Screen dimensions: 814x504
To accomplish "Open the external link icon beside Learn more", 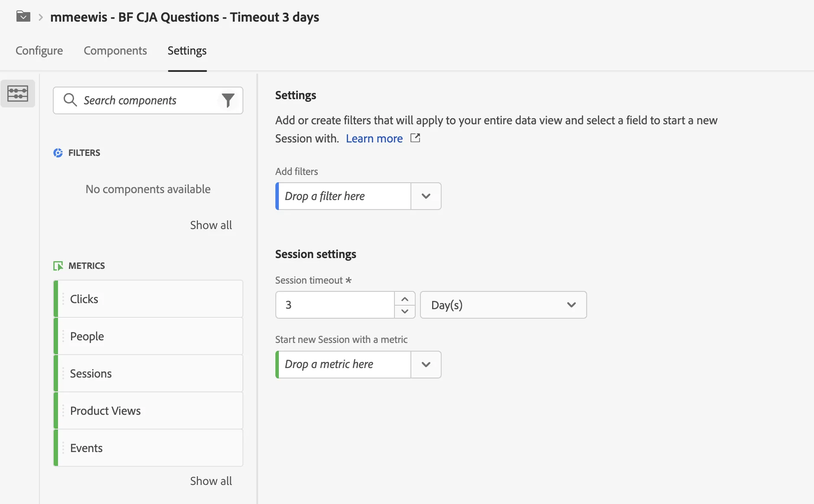I will click(x=415, y=138).
